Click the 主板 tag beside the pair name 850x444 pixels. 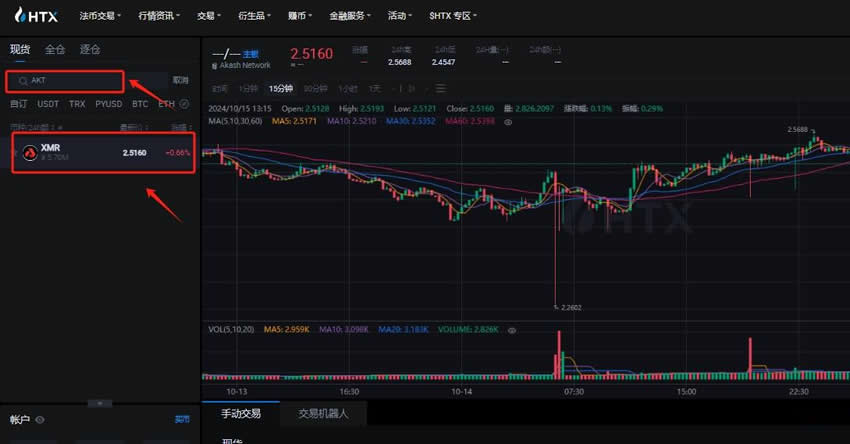coord(250,54)
